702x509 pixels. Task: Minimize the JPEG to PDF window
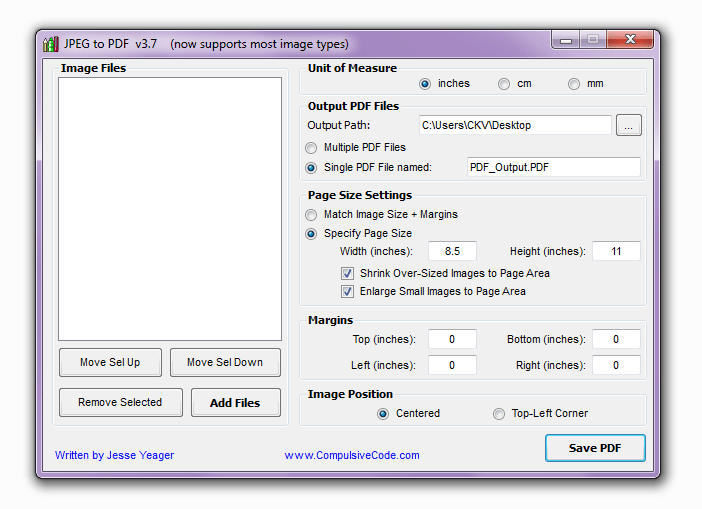tap(566, 40)
